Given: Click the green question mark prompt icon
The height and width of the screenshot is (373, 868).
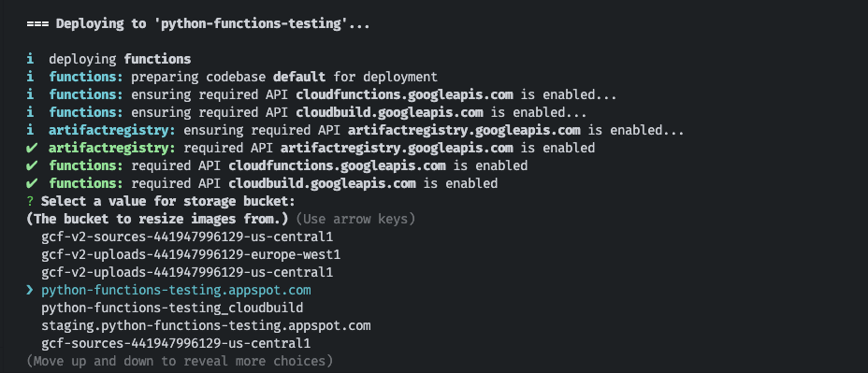Looking at the screenshot, I should pos(30,201).
